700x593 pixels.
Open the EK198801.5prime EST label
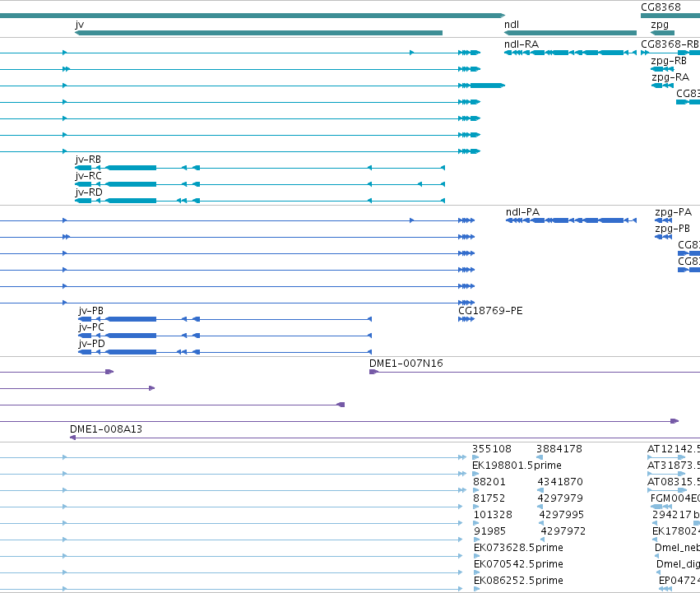click(x=517, y=466)
